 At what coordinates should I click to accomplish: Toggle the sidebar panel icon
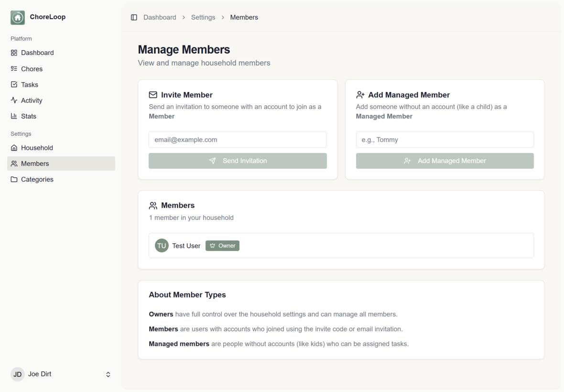(x=134, y=17)
